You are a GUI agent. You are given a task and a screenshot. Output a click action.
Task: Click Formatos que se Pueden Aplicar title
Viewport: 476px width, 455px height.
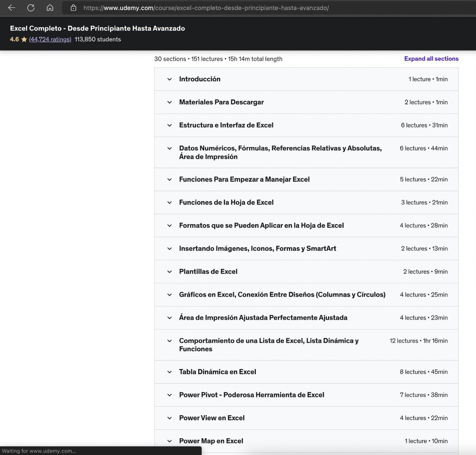(261, 226)
